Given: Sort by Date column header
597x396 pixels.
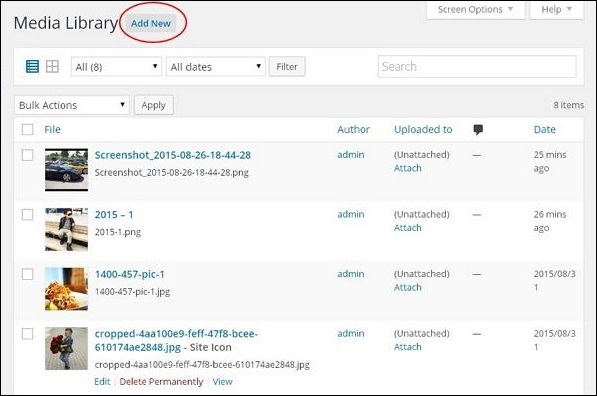Looking at the screenshot, I should [x=544, y=129].
